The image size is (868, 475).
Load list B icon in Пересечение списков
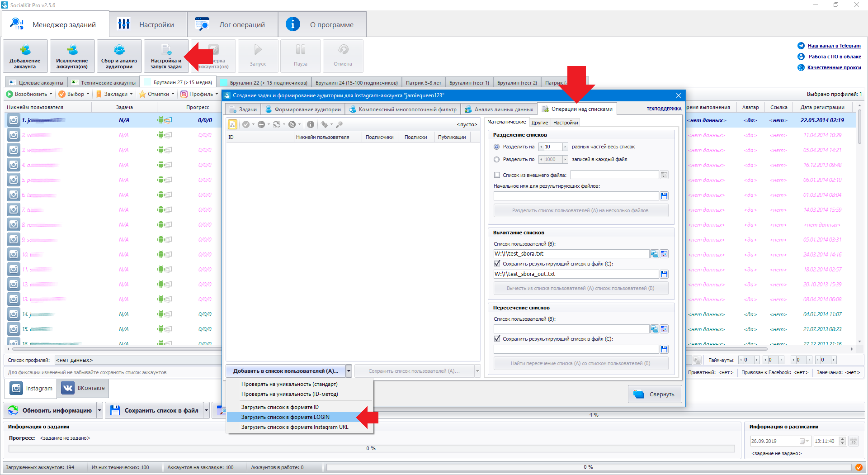pyautogui.click(x=654, y=329)
